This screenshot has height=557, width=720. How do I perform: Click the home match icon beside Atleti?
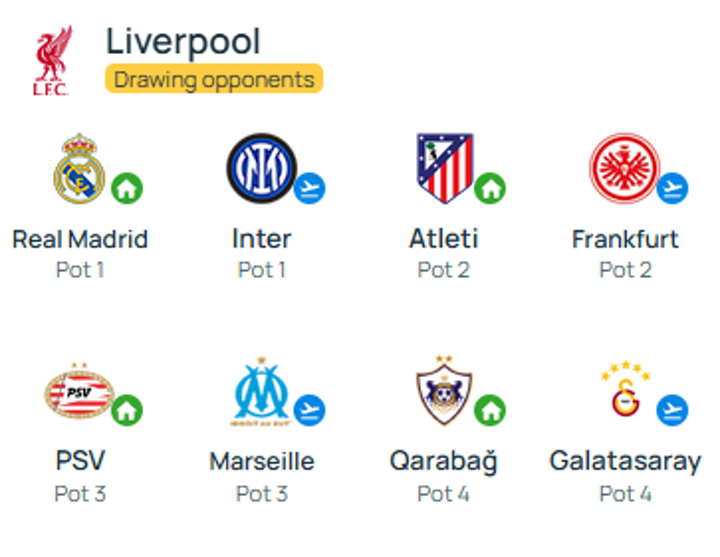[x=490, y=187]
